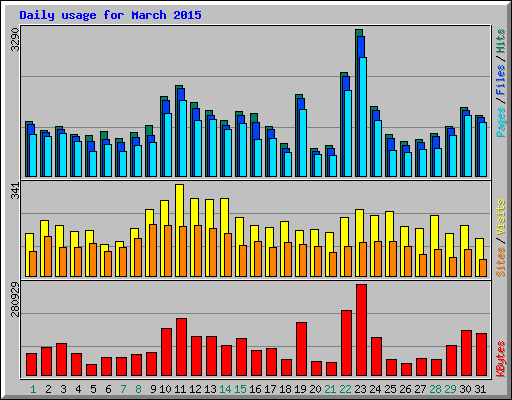
Task: Click day label 30 on the x-axis
Action: point(465,389)
